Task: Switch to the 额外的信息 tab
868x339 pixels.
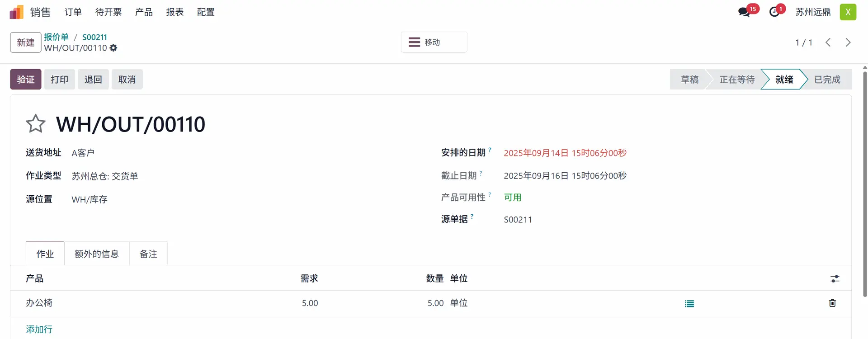Action: pos(97,254)
